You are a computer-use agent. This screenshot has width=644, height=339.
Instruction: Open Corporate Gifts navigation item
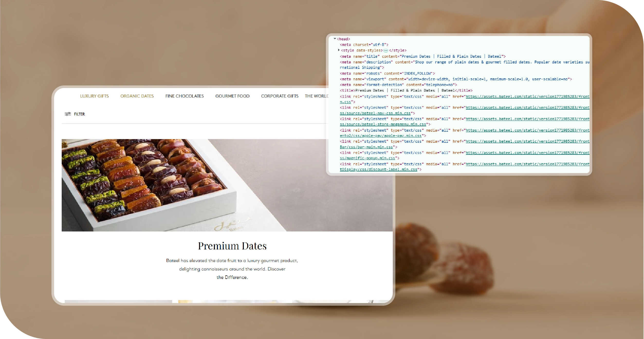click(x=280, y=96)
